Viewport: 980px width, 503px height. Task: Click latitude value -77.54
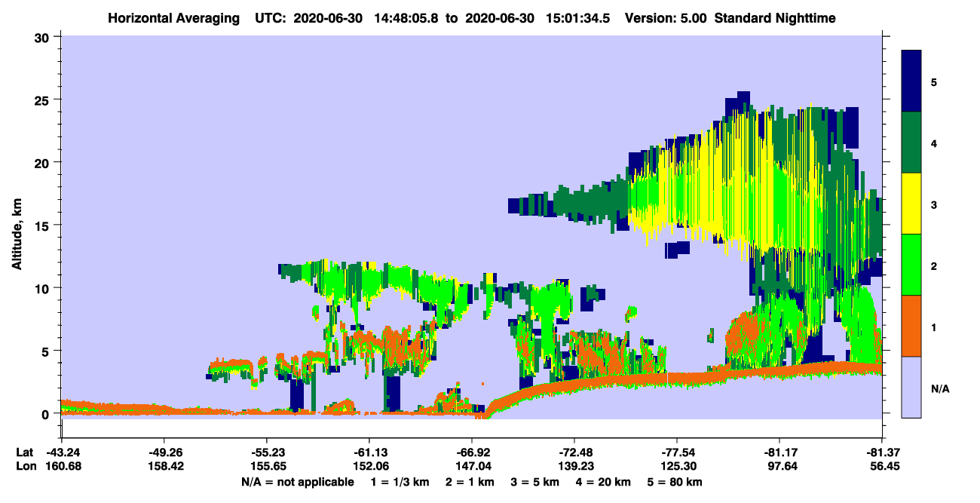[x=677, y=452]
